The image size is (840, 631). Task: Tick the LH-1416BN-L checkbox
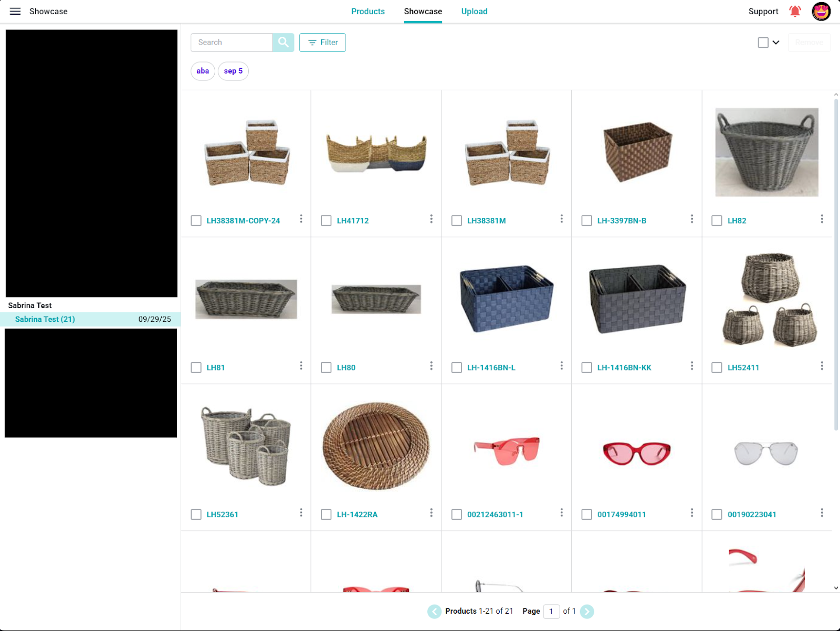[x=457, y=368]
